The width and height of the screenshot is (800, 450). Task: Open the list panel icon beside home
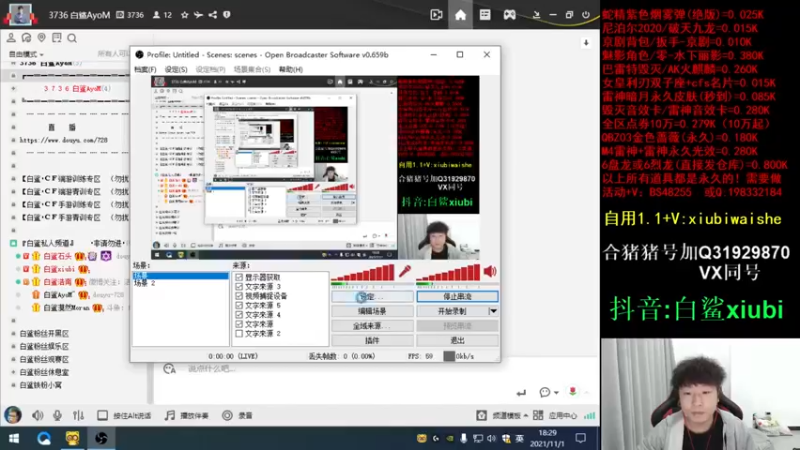coord(485,15)
